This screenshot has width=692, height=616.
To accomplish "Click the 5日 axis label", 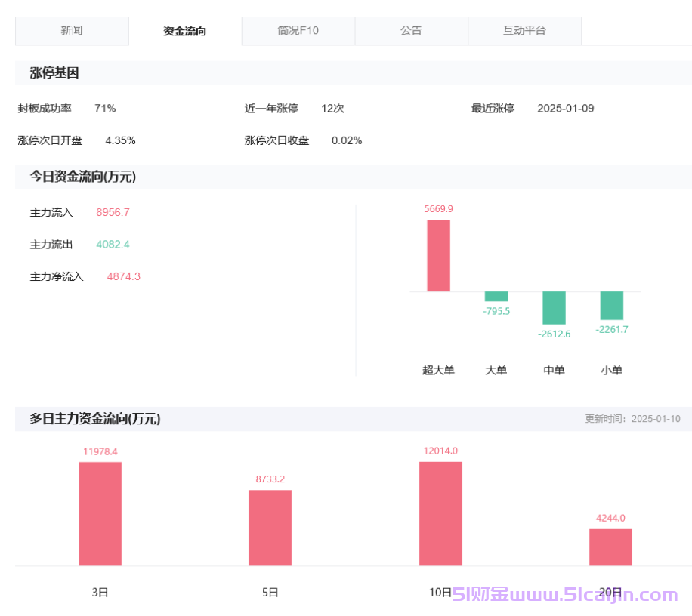I will (x=270, y=592).
